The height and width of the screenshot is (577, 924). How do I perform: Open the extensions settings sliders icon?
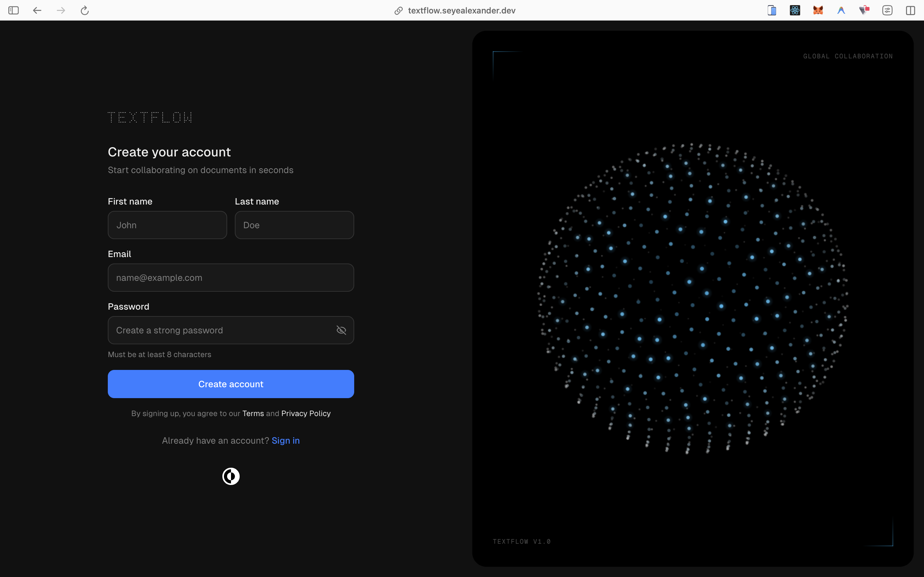[x=887, y=10]
